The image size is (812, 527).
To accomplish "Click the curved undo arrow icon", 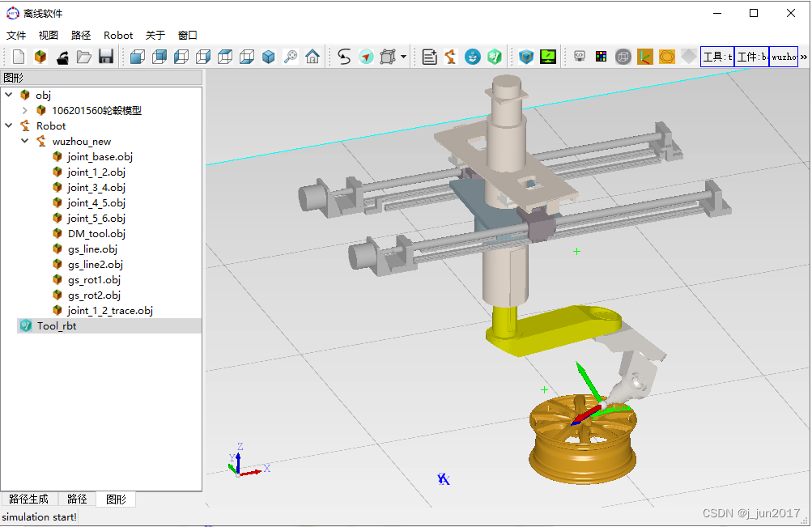I will pyautogui.click(x=344, y=57).
